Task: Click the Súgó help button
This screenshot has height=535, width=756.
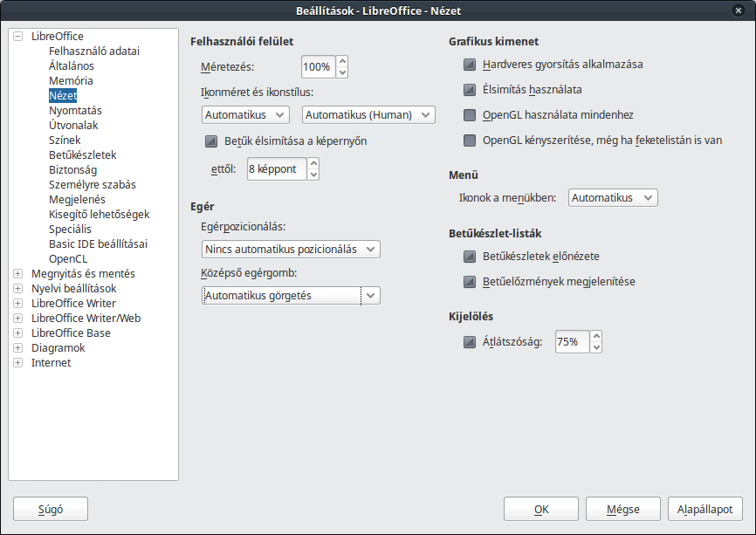Action: (x=51, y=509)
